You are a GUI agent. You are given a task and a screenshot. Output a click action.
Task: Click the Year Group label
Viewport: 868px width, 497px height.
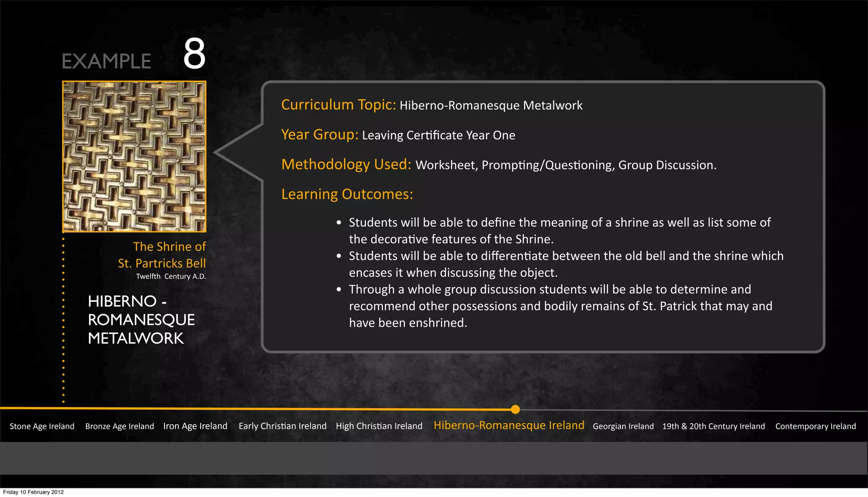[x=320, y=135]
